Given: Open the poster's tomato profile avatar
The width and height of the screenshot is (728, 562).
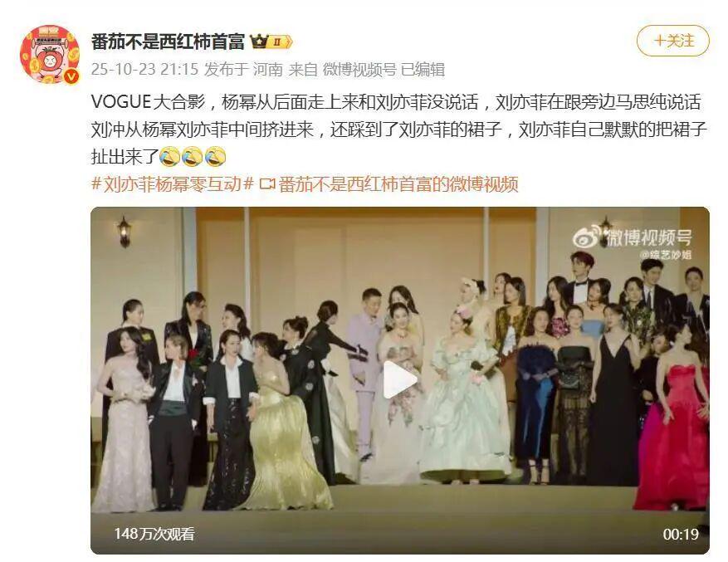Looking at the screenshot, I should (x=50, y=54).
